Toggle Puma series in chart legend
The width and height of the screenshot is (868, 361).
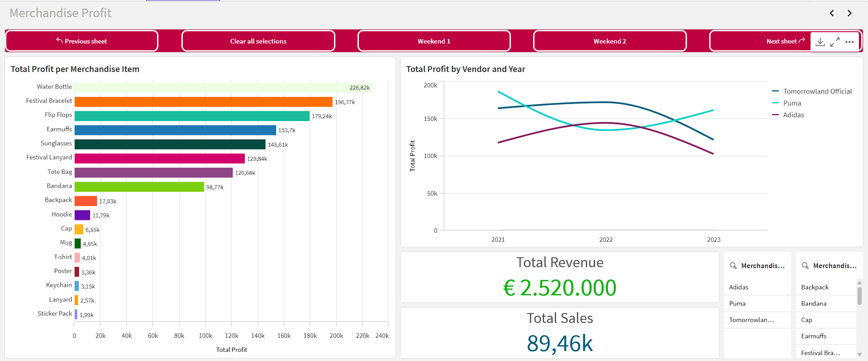coord(787,103)
